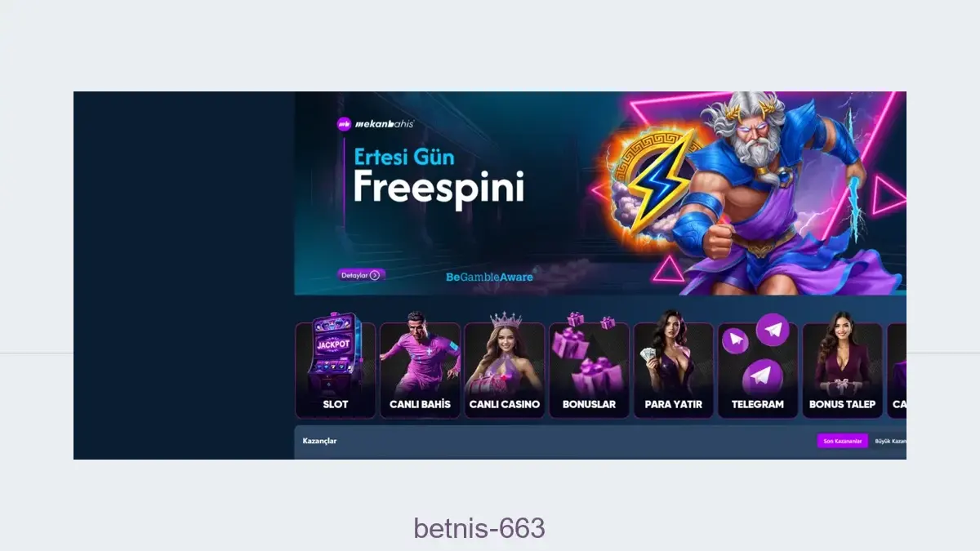Open the BeGambleAware link

(x=489, y=277)
